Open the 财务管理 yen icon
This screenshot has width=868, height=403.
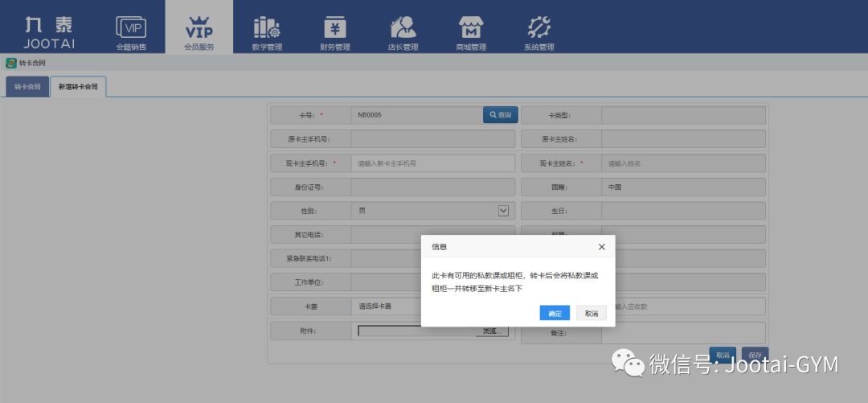pos(335,27)
